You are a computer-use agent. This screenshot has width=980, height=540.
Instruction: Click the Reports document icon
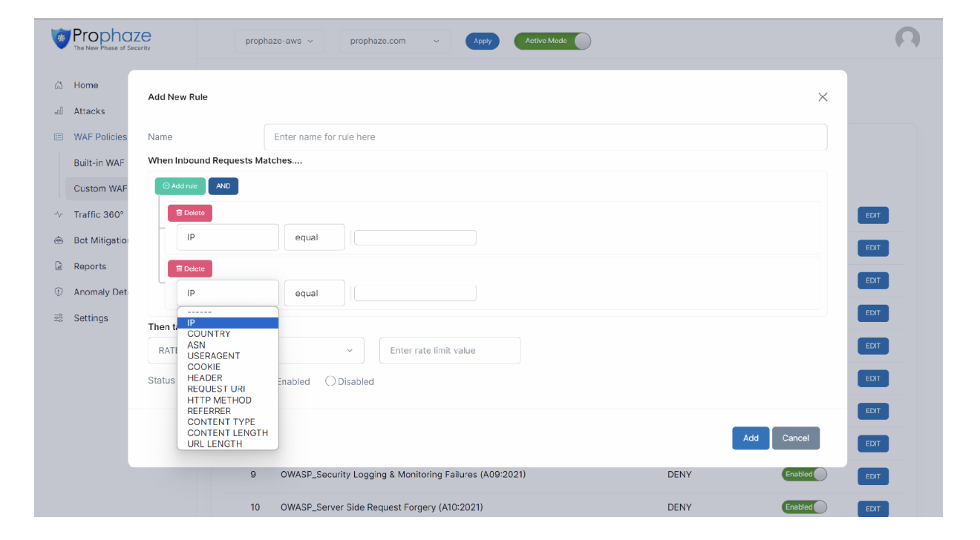pos(59,266)
